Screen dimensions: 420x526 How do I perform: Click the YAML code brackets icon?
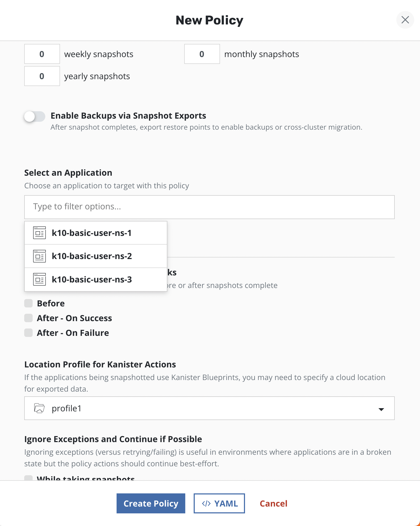[206, 503]
